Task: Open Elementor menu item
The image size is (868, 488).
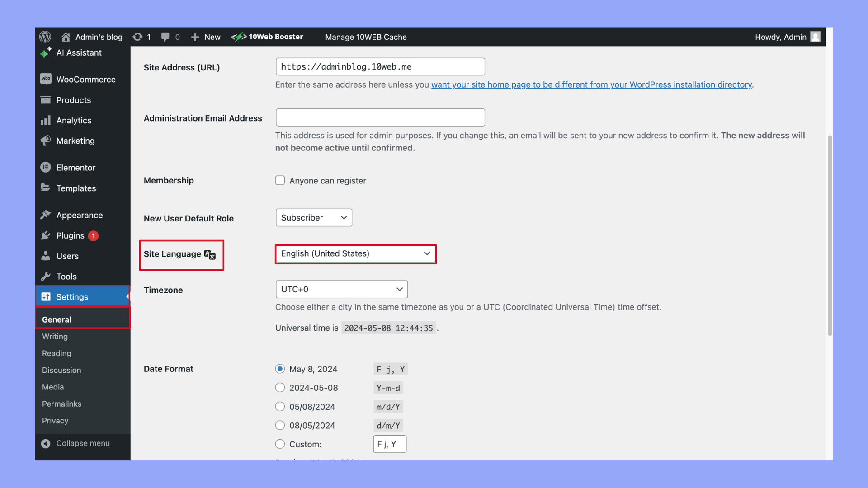Action: click(x=75, y=168)
